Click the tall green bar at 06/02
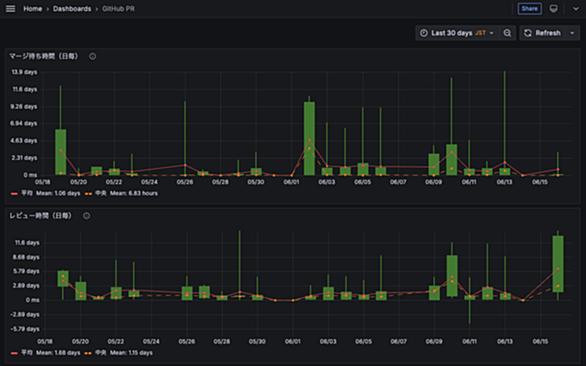Viewport: 586px width, 366px height. [309, 138]
